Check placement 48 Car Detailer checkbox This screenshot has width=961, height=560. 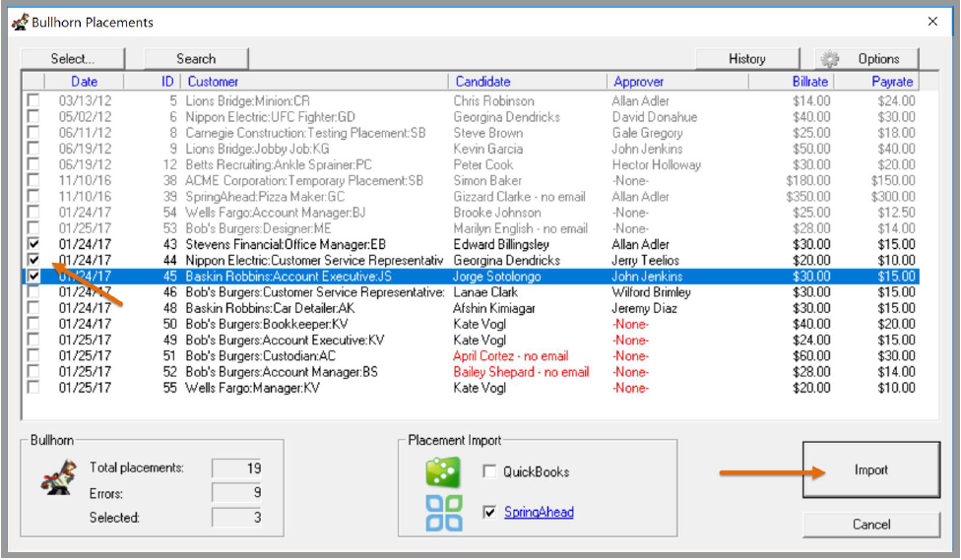pyautogui.click(x=33, y=308)
